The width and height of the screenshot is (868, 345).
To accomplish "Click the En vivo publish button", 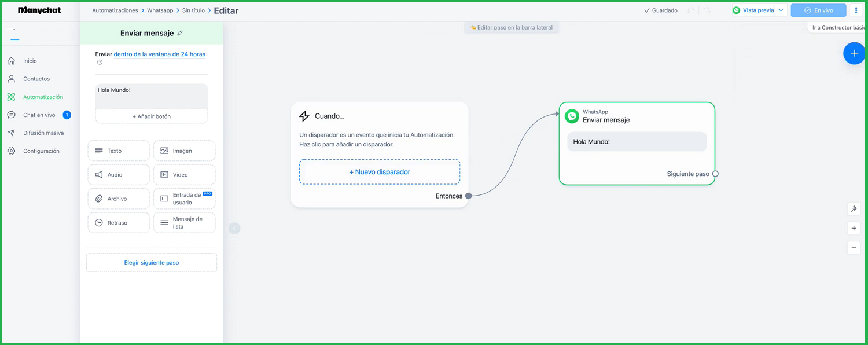I will [818, 10].
